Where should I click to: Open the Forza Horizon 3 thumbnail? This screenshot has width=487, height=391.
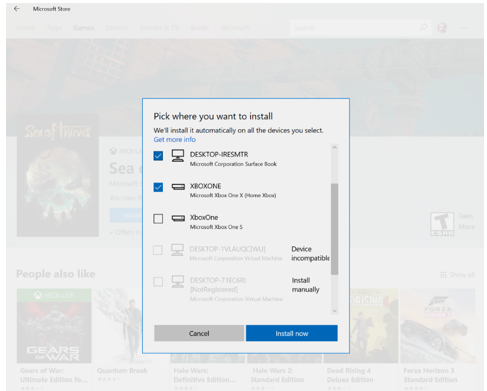point(438,326)
